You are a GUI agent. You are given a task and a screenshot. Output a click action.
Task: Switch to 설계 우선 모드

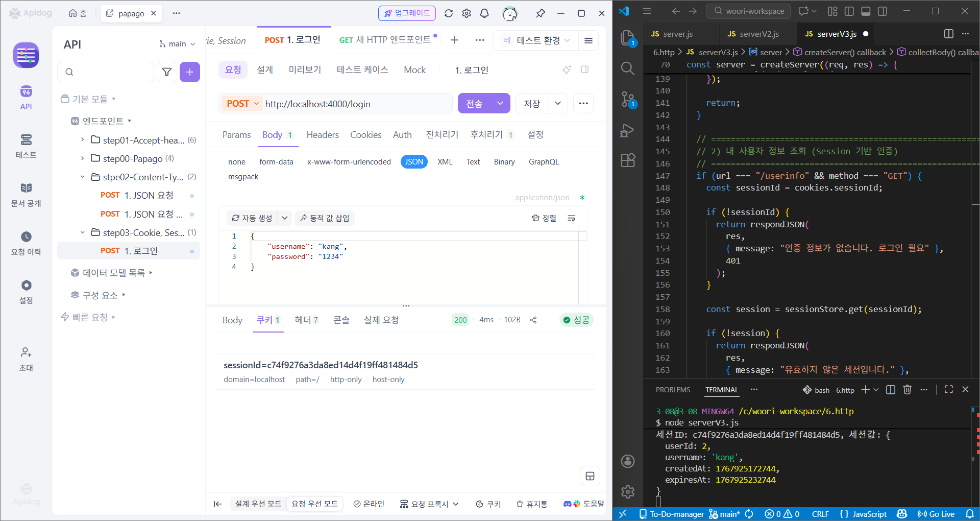258,504
